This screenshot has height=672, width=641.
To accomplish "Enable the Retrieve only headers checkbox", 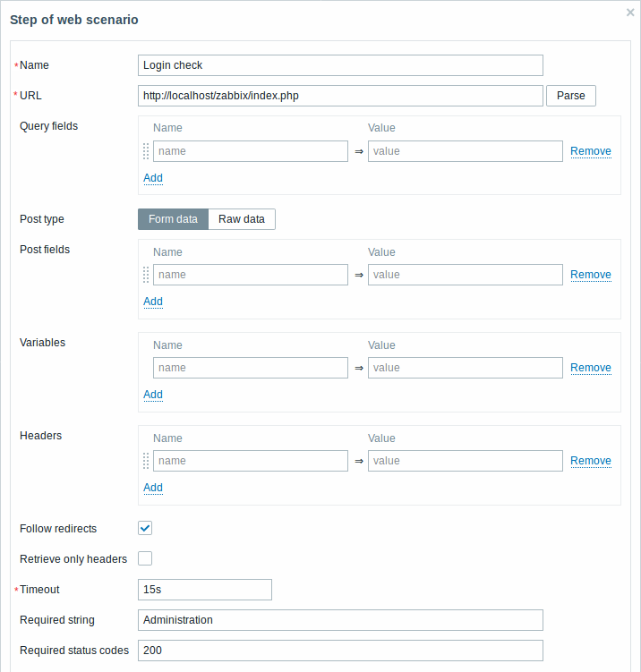I will point(145,558).
